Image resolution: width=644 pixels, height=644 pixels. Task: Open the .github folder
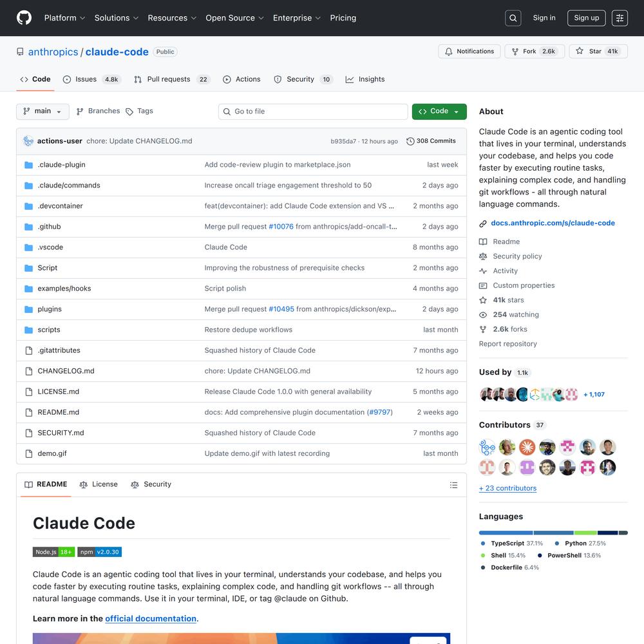(49, 227)
